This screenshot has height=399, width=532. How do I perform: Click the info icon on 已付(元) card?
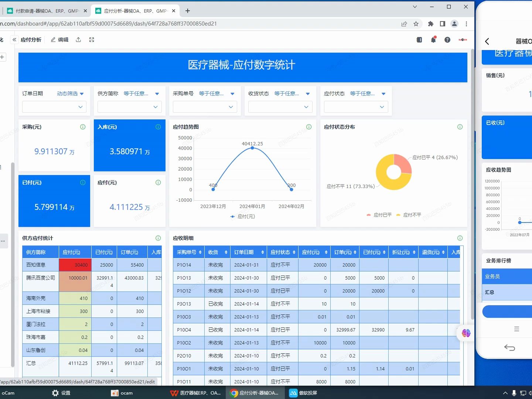83,183
